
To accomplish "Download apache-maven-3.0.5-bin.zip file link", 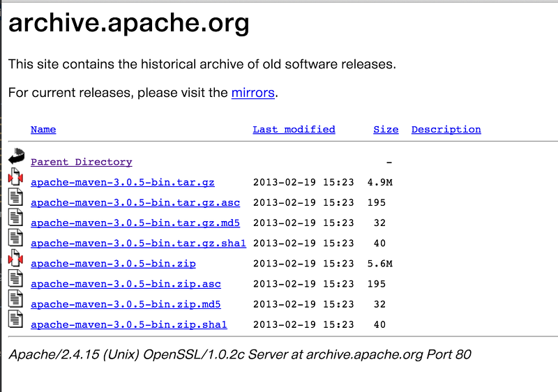I will click(113, 264).
